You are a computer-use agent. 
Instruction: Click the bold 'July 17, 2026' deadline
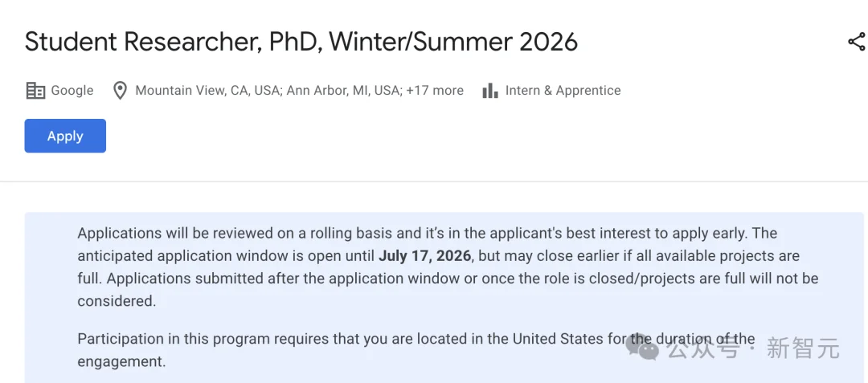[424, 256]
